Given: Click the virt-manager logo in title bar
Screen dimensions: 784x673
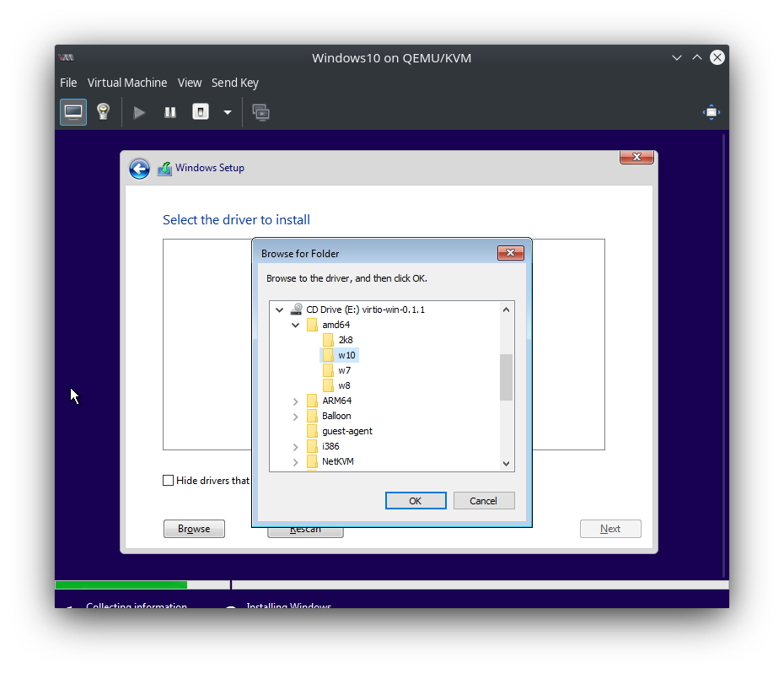Looking at the screenshot, I should pyautogui.click(x=66, y=57).
